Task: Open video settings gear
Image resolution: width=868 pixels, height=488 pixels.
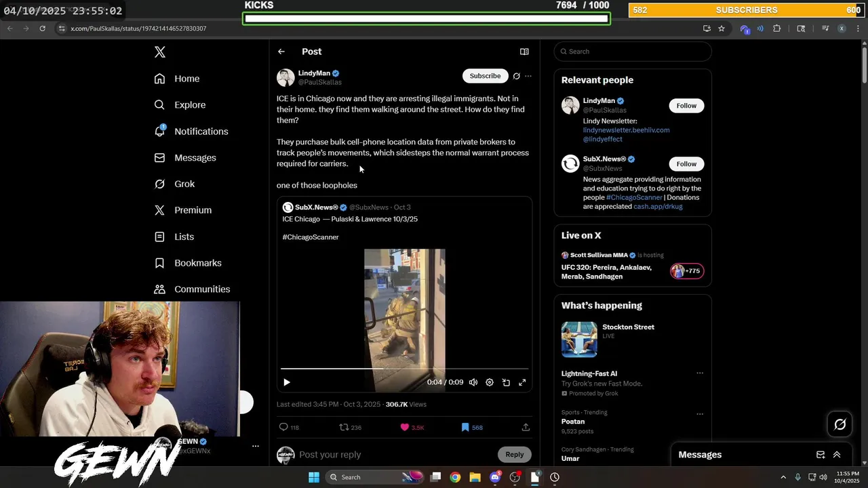Action: click(x=490, y=382)
